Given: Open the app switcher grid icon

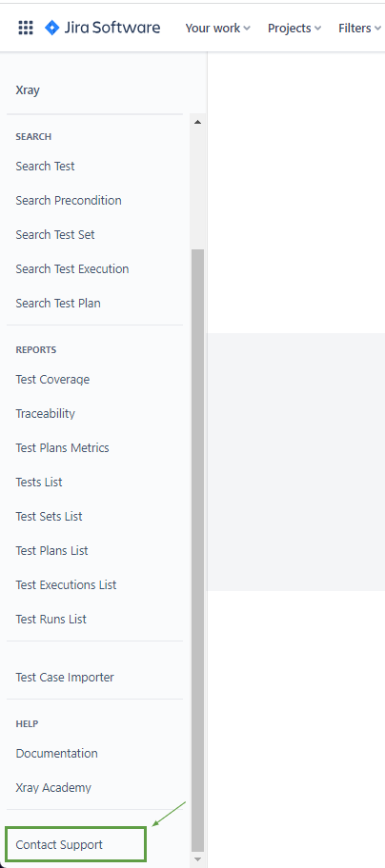Looking at the screenshot, I should click(x=26, y=28).
